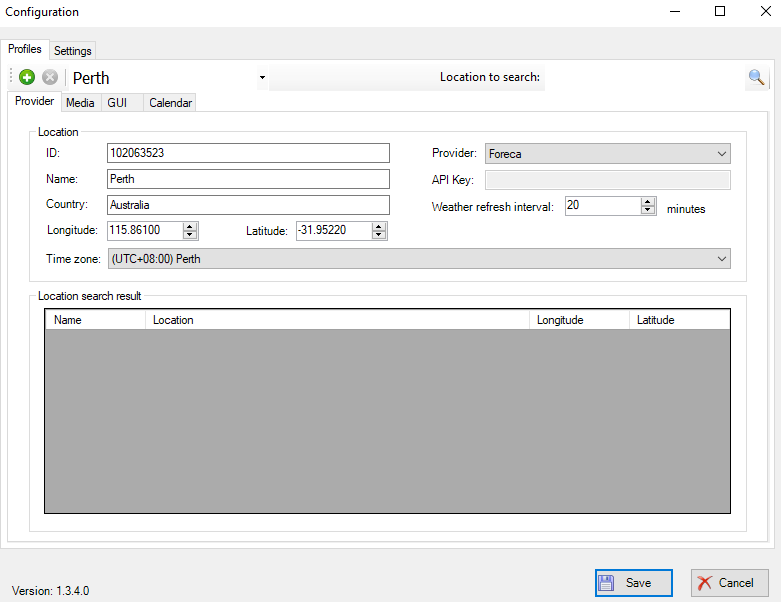The image size is (781, 602).
Task: Switch to the Profiles tab
Action: pyautogui.click(x=25, y=49)
